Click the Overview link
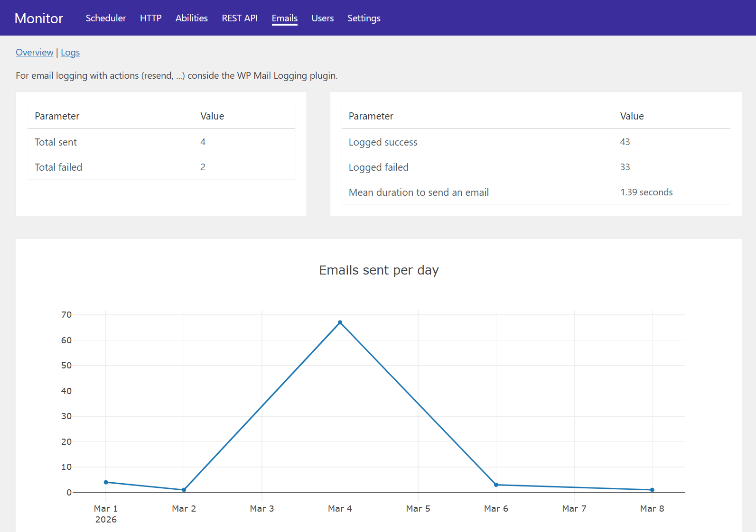Screen dimensions: 756x532 coord(35,52)
